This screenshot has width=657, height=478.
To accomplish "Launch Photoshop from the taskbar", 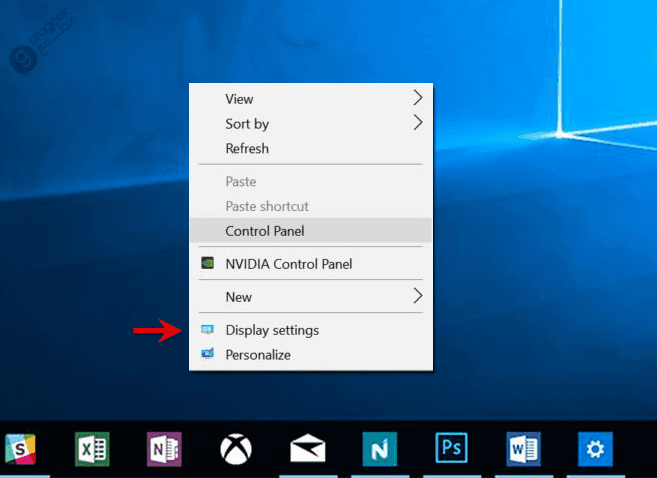I will click(451, 449).
